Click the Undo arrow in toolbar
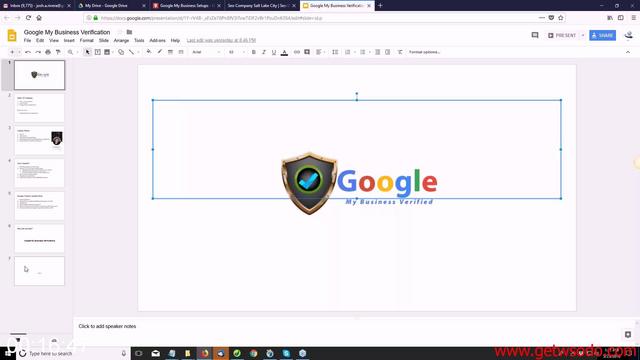This screenshot has width=640, height=360. pyautogui.click(x=28, y=52)
